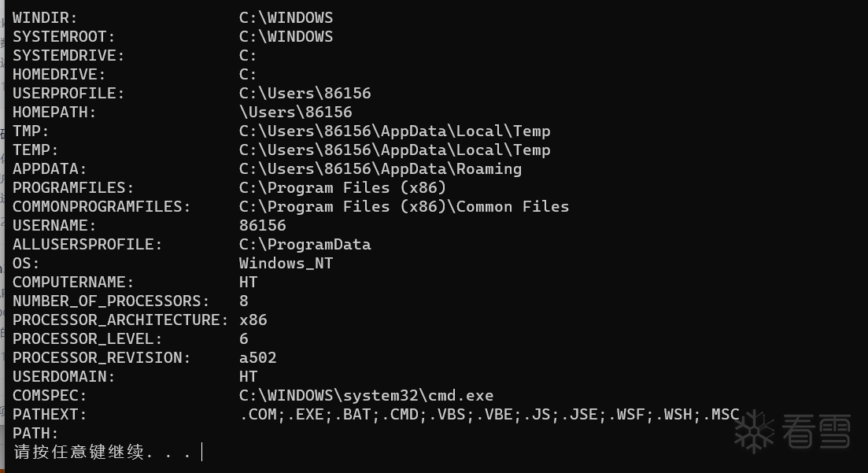Click the PROCESSOR_ARCHITECTURE value x86
The height and width of the screenshot is (473, 868).
(x=253, y=320)
